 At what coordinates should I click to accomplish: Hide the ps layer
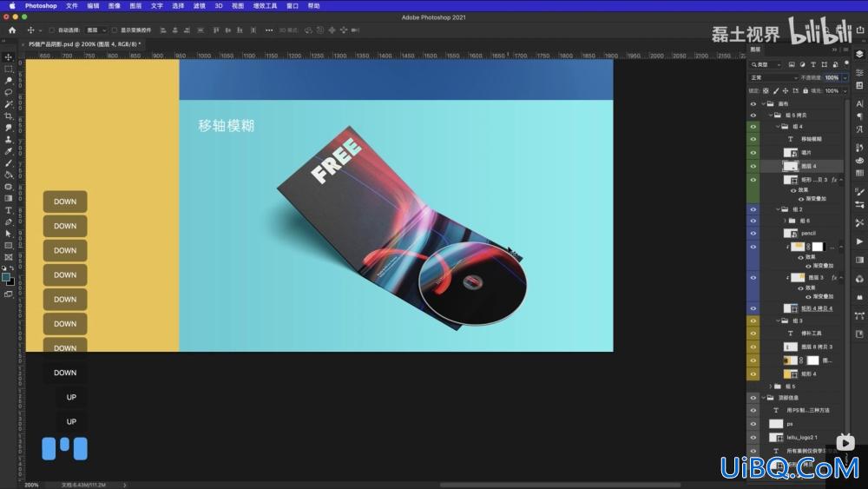point(753,424)
